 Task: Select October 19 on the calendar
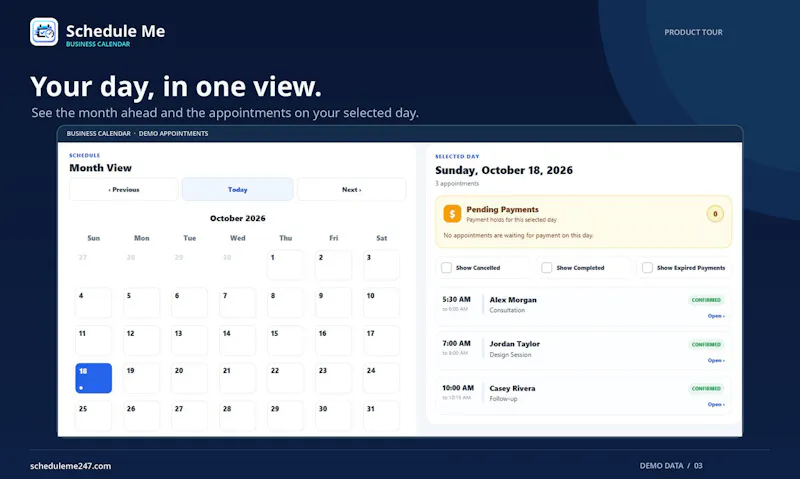tap(141, 378)
